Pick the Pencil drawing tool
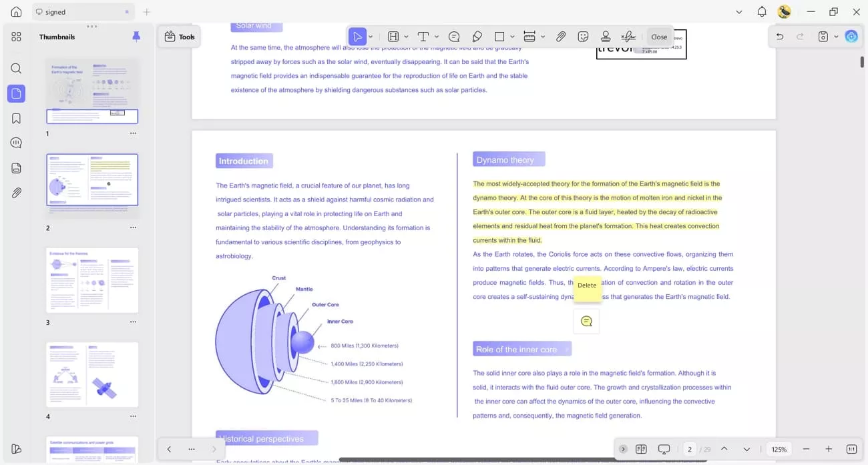This screenshot has height=465, width=868. [477, 36]
